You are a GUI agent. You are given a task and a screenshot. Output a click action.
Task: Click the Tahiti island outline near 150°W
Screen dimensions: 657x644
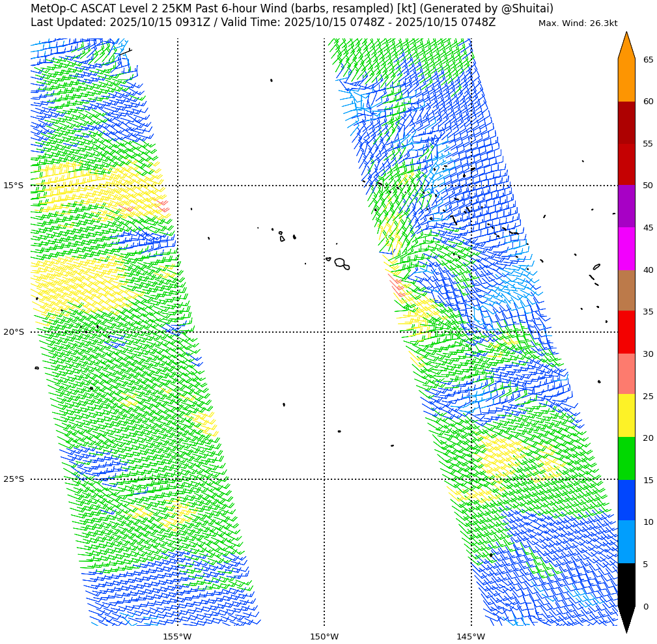point(341,262)
